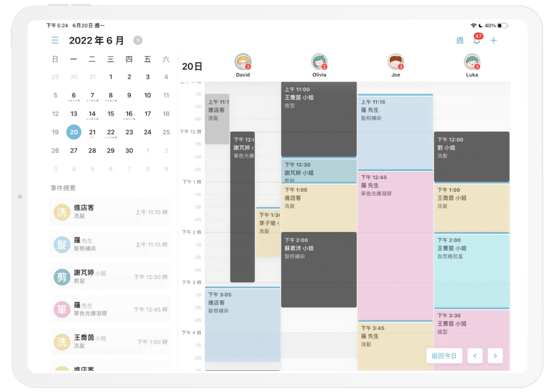The image size is (553, 392).
Task: Open the hamburger sidebar menu
Action: pyautogui.click(x=55, y=41)
